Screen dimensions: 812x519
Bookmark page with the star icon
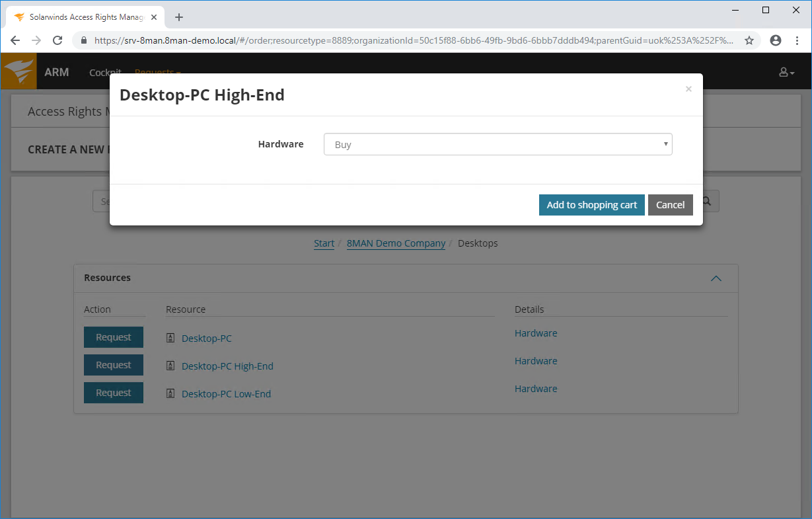[x=749, y=40]
